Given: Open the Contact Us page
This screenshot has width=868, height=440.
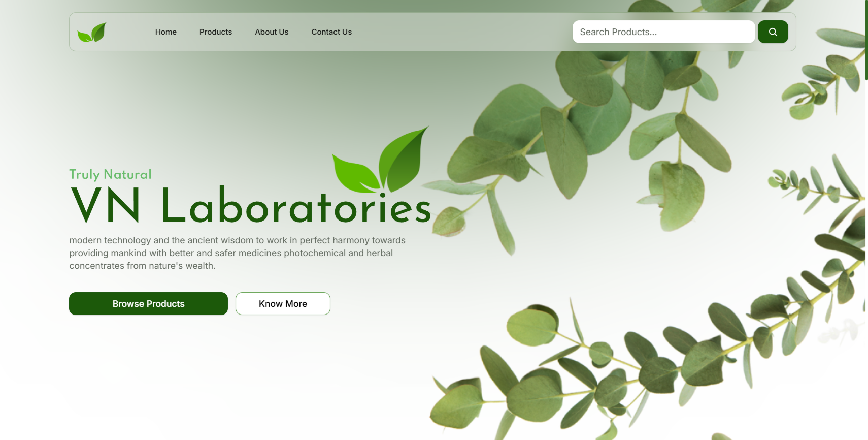Looking at the screenshot, I should (331, 32).
